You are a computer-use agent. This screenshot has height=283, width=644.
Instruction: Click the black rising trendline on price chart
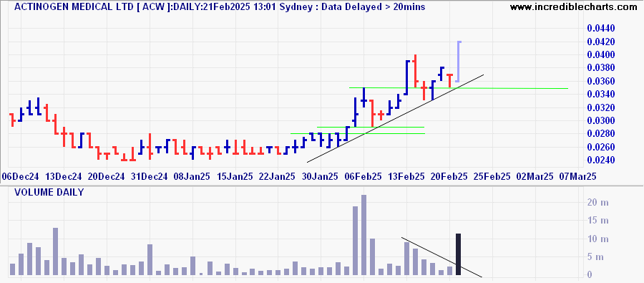tap(395, 118)
